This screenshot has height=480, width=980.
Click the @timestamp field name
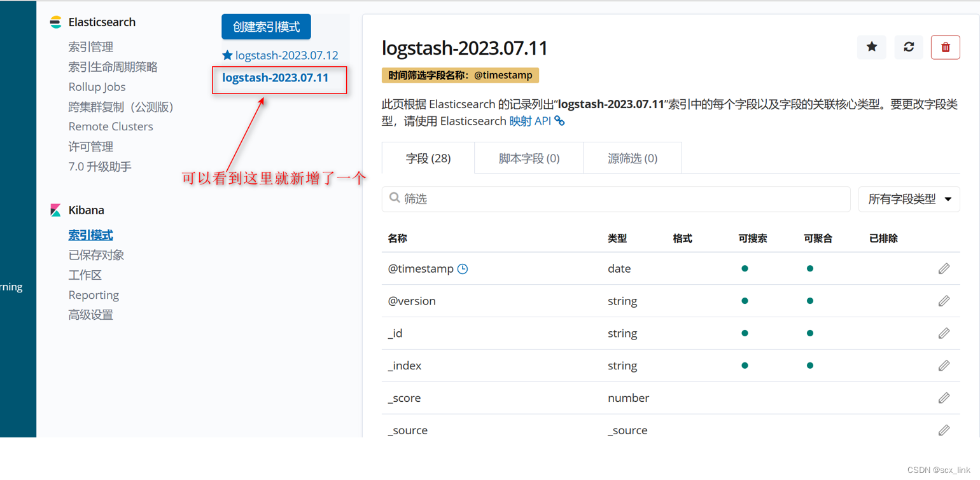click(x=421, y=269)
